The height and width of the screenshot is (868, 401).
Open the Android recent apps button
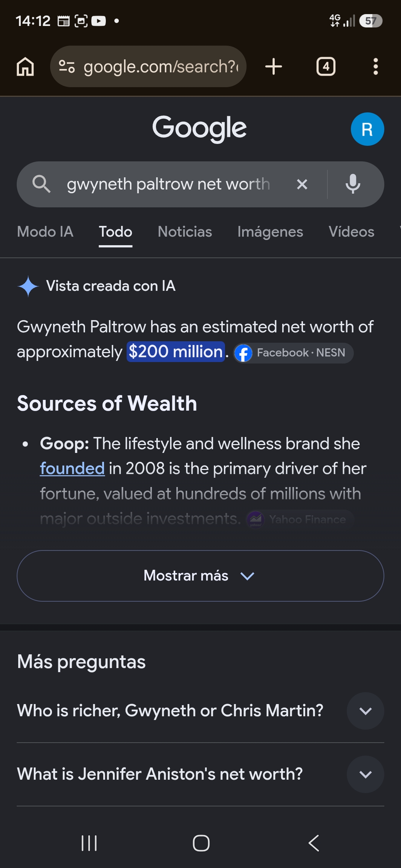click(89, 843)
